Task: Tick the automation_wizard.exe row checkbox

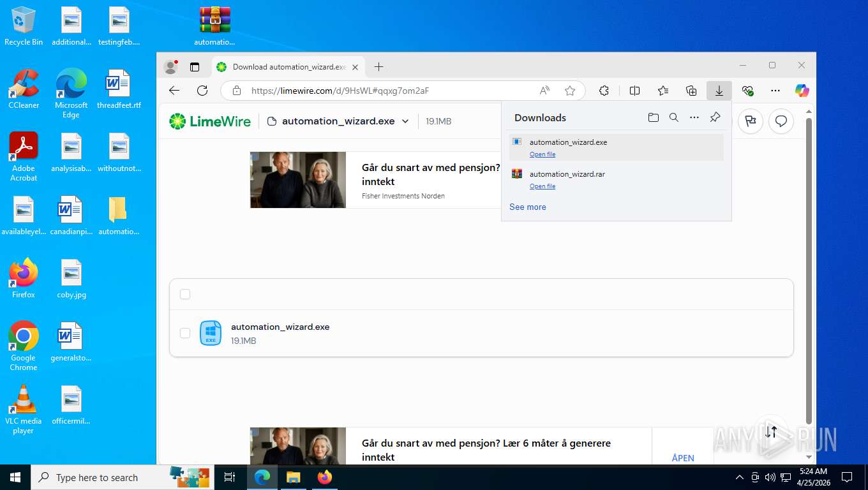Action: click(185, 333)
